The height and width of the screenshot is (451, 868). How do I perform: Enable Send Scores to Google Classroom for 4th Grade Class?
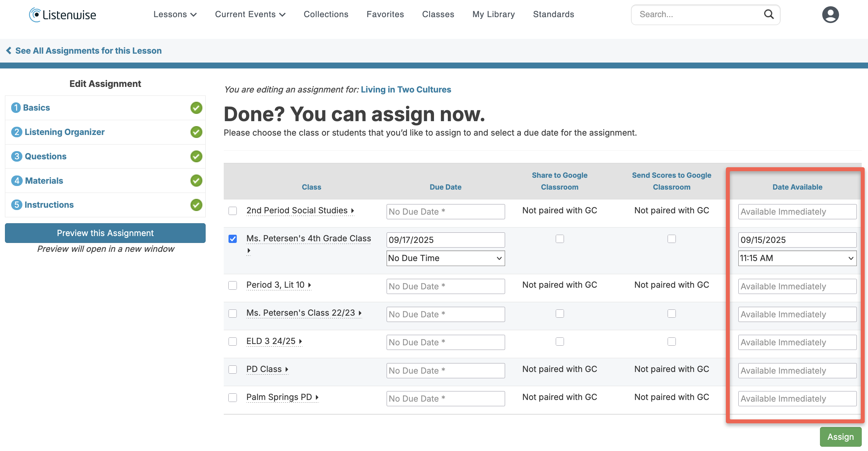pyautogui.click(x=672, y=239)
